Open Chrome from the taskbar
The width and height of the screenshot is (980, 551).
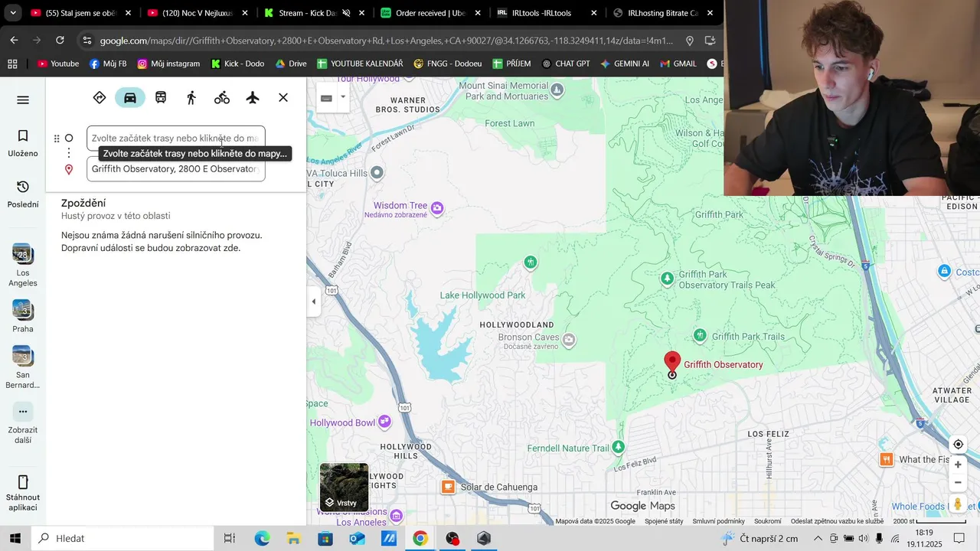coord(420,538)
